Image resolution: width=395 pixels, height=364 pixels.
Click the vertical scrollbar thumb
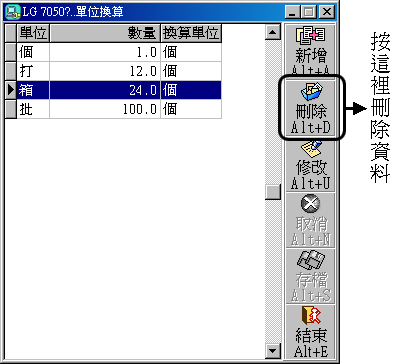coord(273,192)
